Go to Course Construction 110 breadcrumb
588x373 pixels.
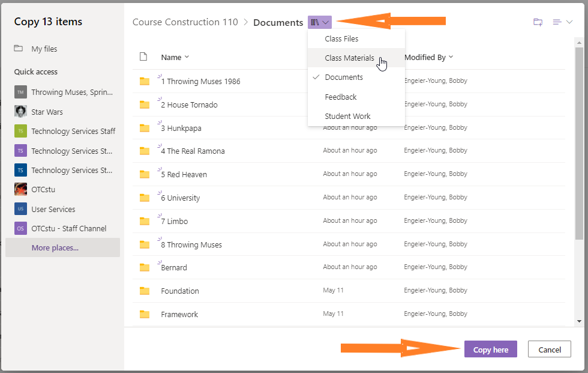[185, 22]
